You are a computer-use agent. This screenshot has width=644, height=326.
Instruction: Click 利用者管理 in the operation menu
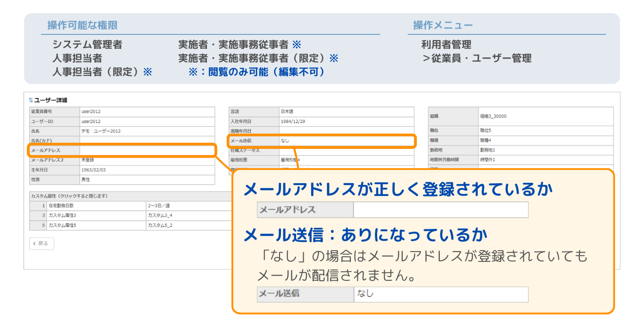(x=446, y=45)
